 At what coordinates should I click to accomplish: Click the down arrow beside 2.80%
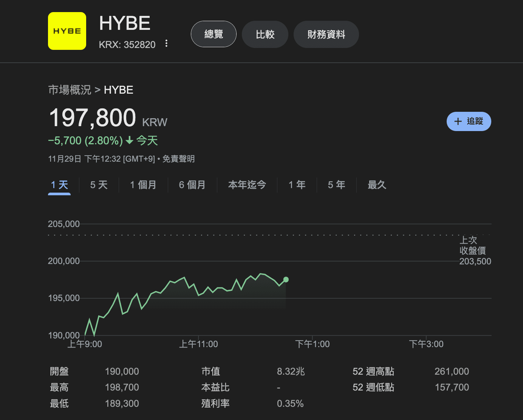(x=130, y=141)
